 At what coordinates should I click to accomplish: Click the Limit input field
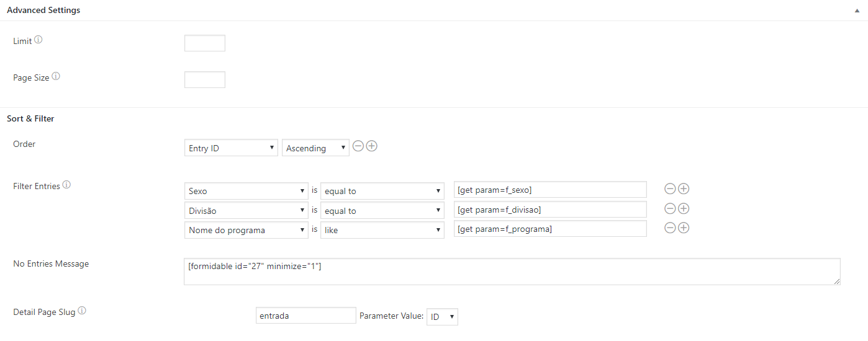205,43
